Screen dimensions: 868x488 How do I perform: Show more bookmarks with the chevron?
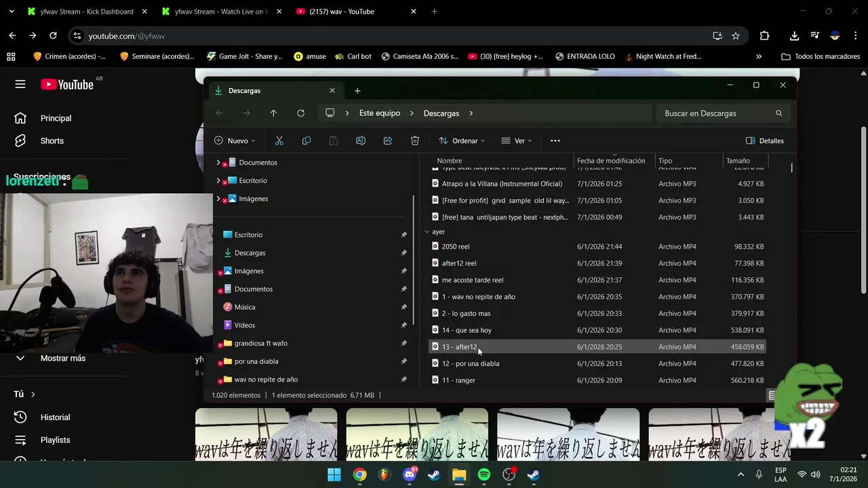pyautogui.click(x=759, y=56)
